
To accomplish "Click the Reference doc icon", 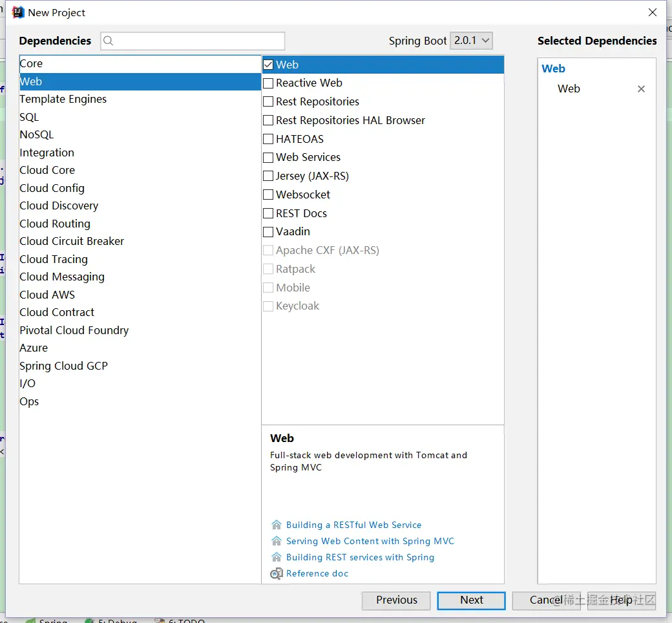I will 277,573.
